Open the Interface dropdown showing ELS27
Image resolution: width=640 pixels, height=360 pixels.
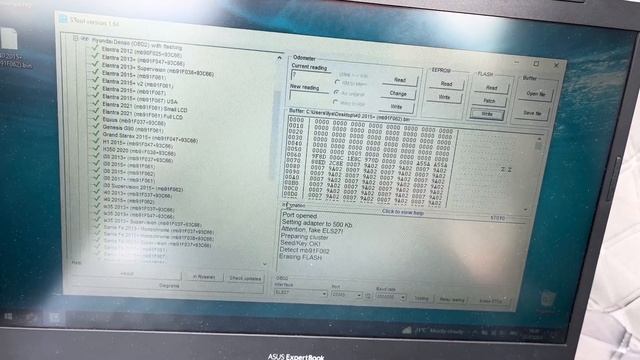301,293
